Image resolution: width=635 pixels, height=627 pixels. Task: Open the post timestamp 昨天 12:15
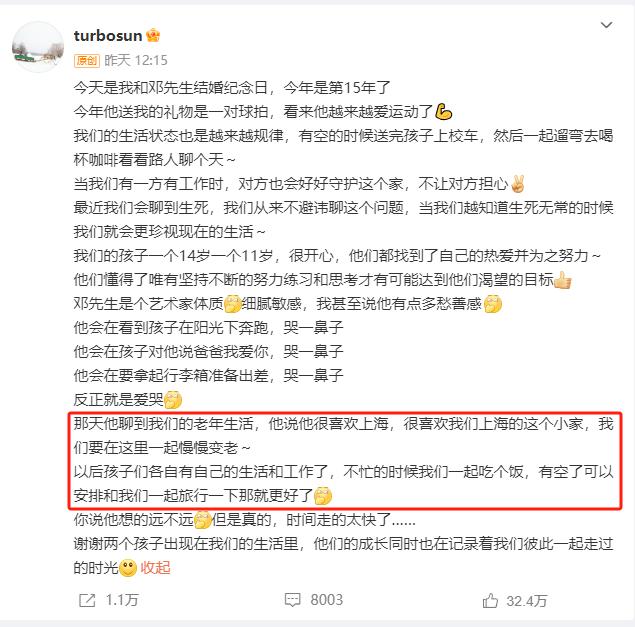[x=136, y=61]
